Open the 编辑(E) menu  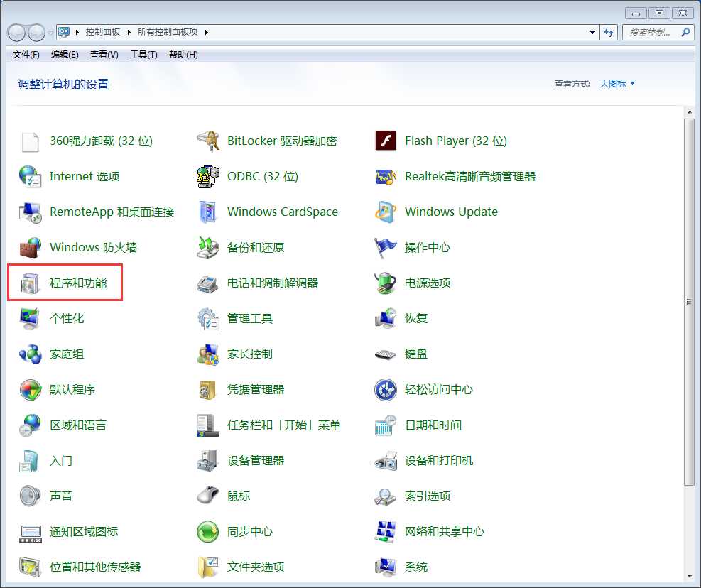coord(65,55)
